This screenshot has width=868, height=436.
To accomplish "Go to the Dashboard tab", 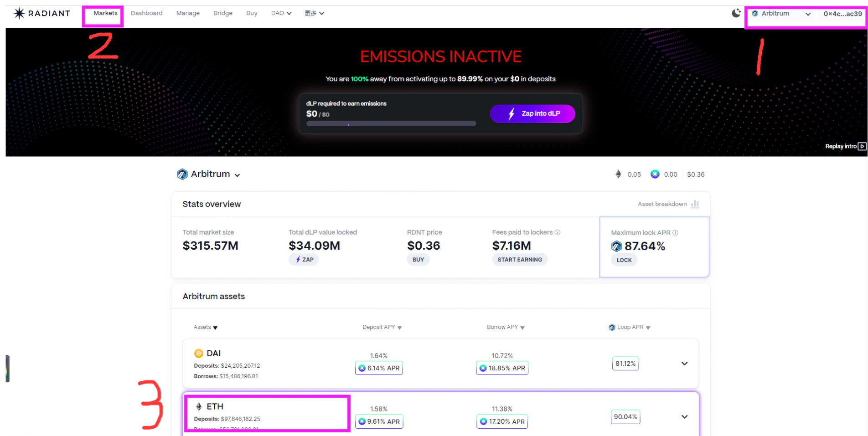I will [x=146, y=13].
